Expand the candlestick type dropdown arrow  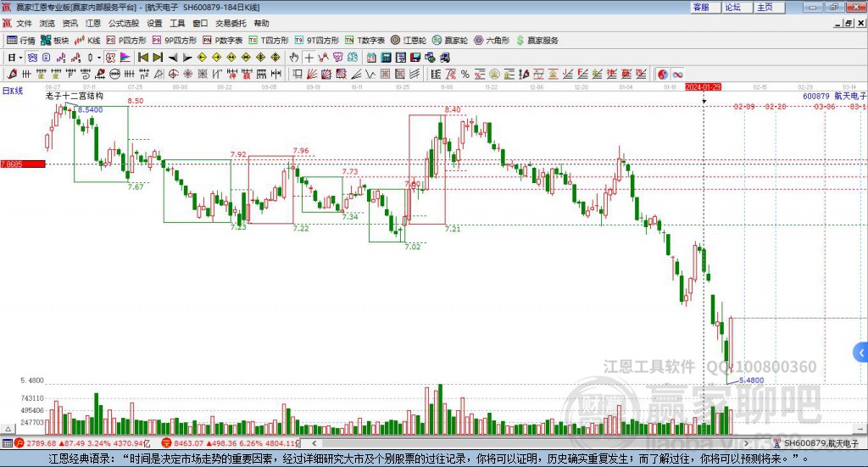click(99, 58)
